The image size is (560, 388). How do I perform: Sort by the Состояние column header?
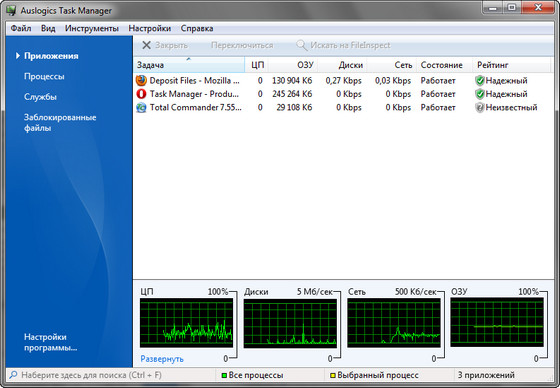(445, 65)
